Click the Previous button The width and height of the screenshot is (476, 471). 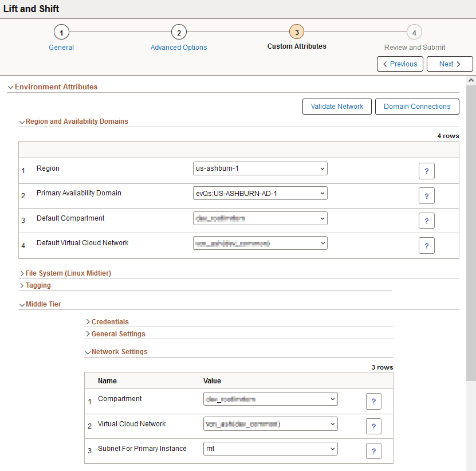(400, 64)
